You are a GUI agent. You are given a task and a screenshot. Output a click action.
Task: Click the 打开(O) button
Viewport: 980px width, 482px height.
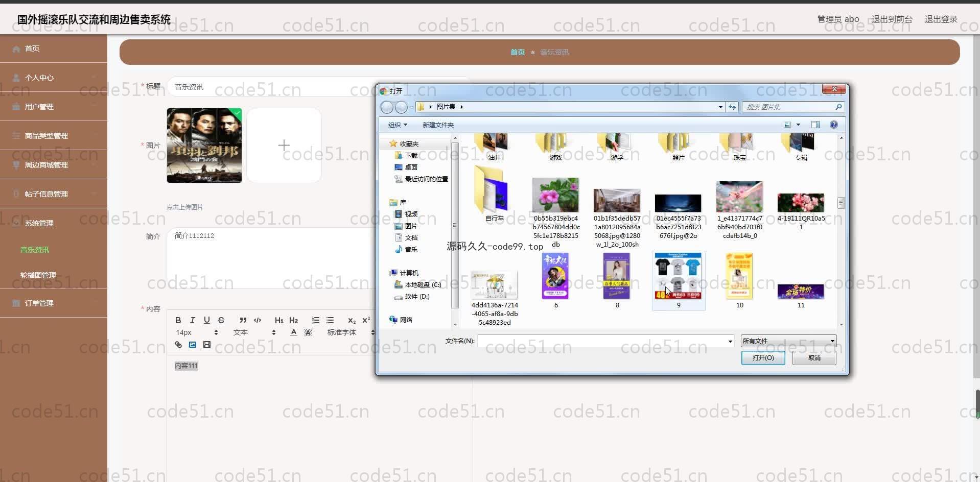tap(763, 358)
